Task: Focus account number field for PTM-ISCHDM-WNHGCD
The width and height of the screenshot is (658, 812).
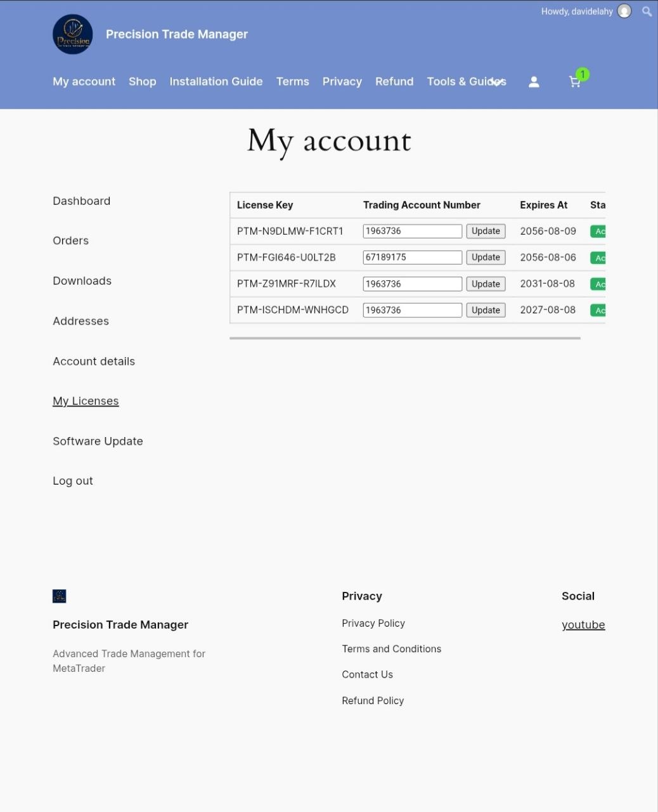Action: point(413,310)
